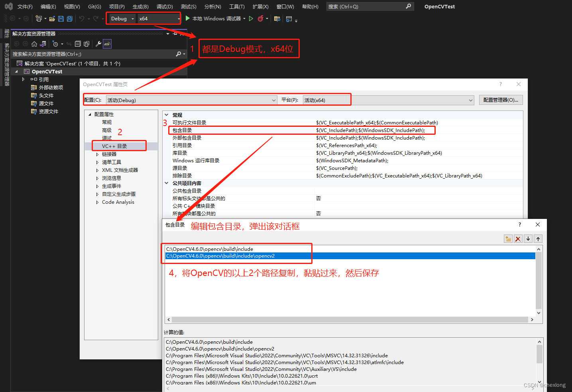Click the undo toolbar icon
Image resolution: width=572 pixels, height=392 pixels.
pos(82,18)
